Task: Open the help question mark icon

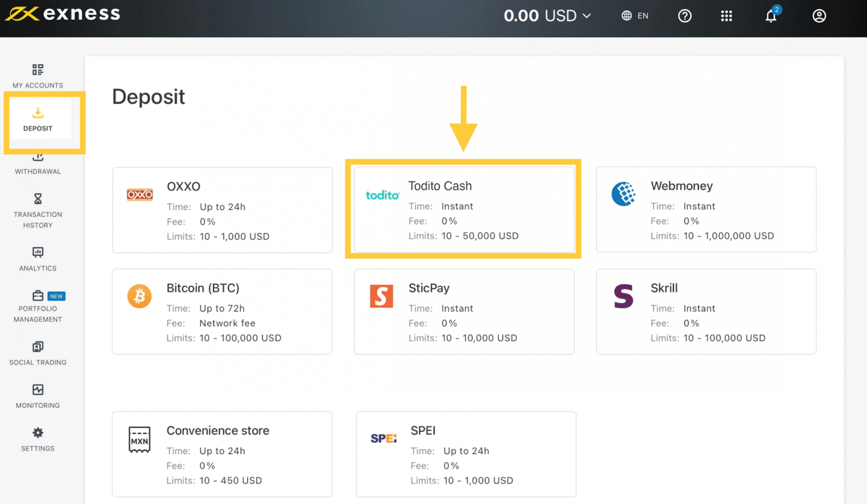Action: 685,16
